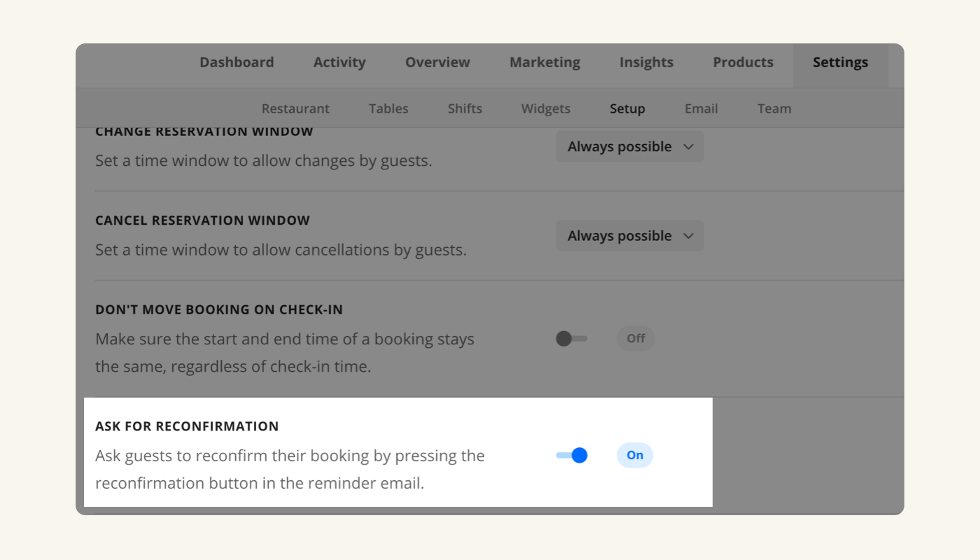Go to the Widgets sub-tab
Image resolution: width=980 pixels, height=560 pixels.
545,108
